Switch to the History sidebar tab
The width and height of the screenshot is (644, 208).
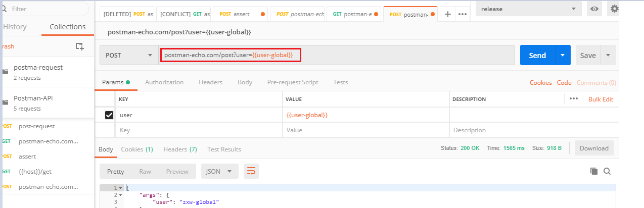tap(14, 27)
